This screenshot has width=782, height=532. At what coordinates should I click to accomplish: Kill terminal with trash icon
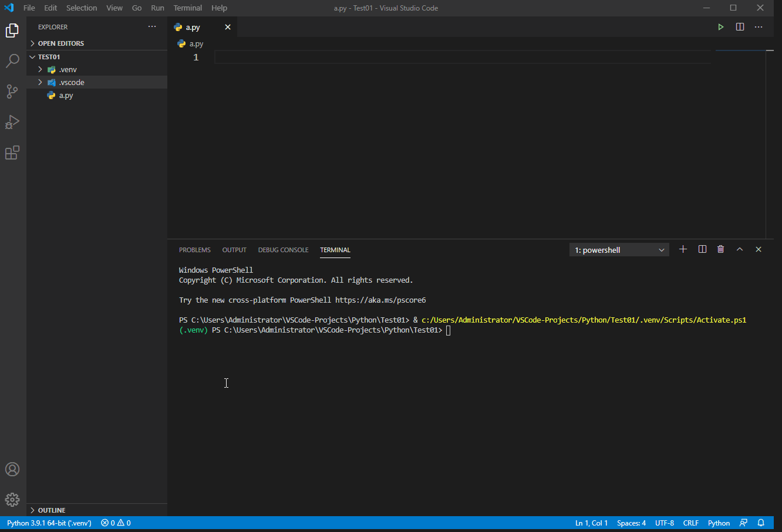(x=720, y=249)
